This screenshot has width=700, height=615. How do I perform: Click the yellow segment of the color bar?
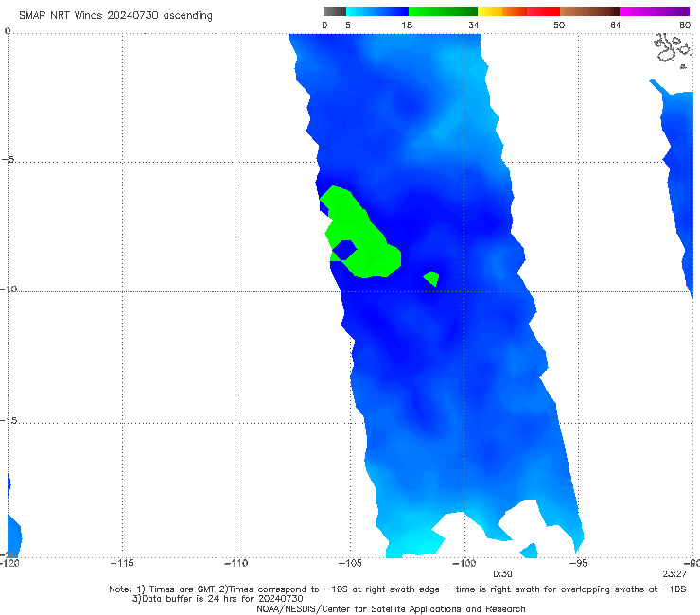[x=490, y=11]
